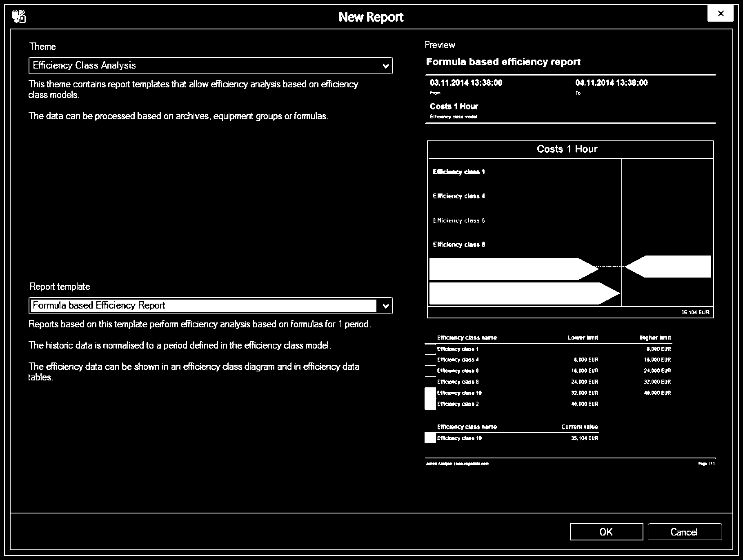Click the application icon in title bar

point(19,17)
